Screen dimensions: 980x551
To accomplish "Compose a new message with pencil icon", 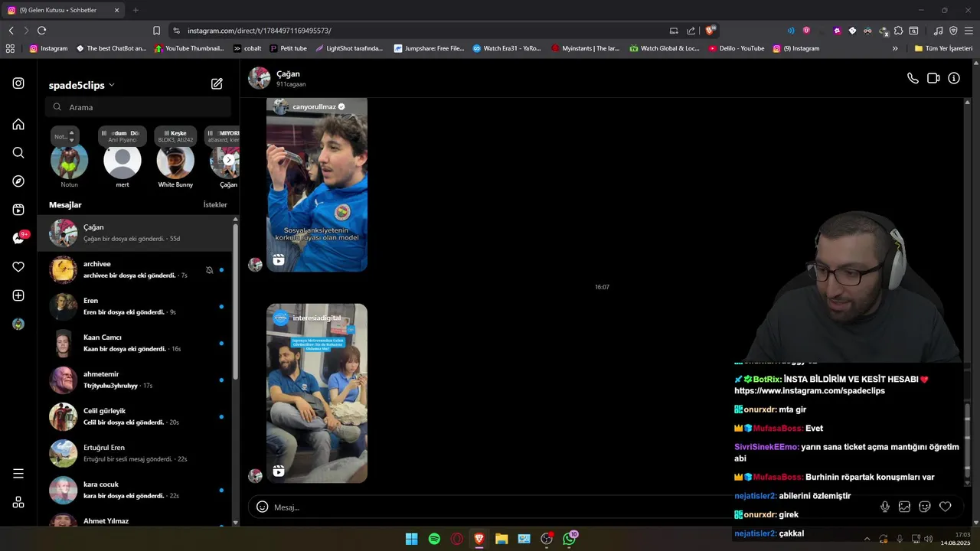I will pos(217,84).
